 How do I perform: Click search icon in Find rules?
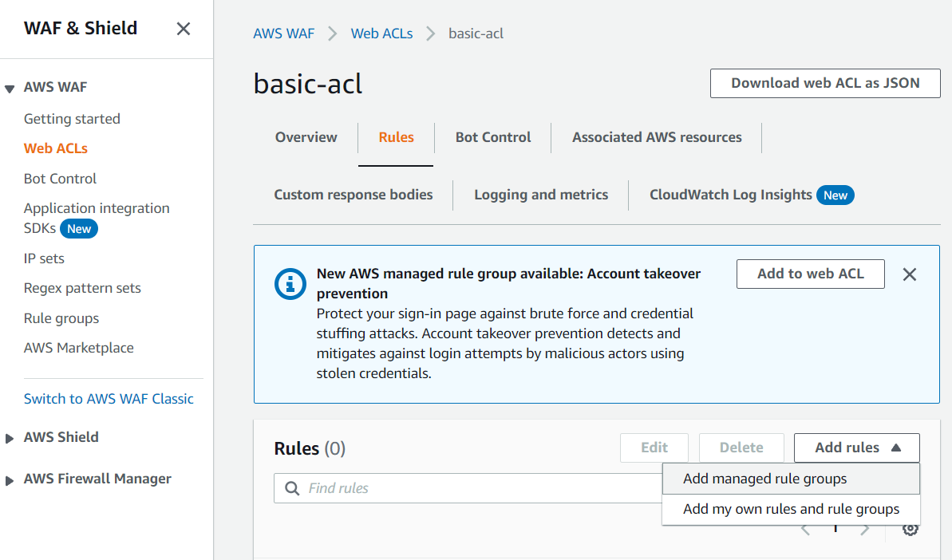[x=293, y=488]
